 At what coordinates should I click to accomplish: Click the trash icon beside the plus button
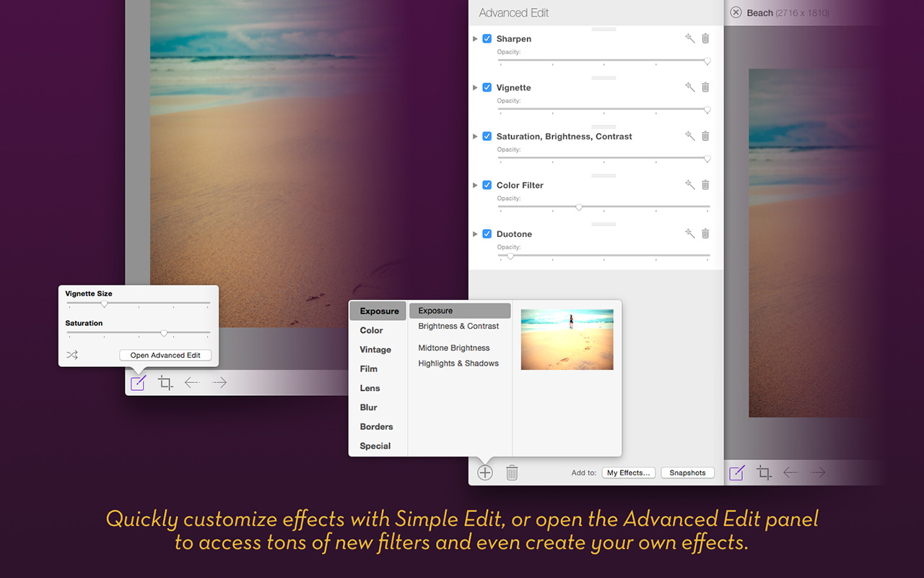(x=512, y=473)
